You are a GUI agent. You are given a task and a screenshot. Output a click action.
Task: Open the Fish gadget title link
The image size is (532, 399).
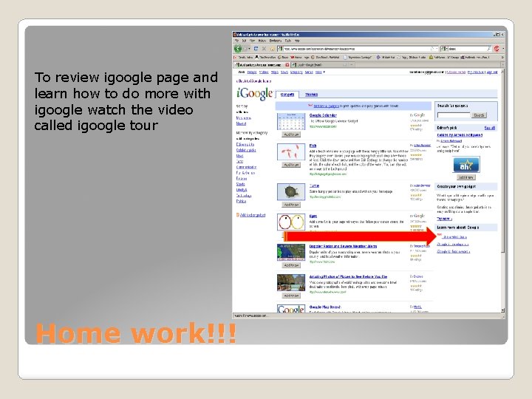click(x=313, y=146)
